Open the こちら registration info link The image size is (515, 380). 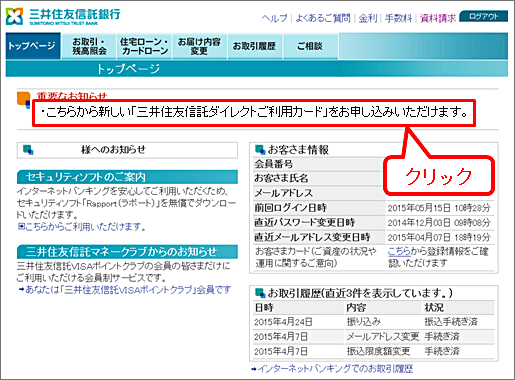399,251
